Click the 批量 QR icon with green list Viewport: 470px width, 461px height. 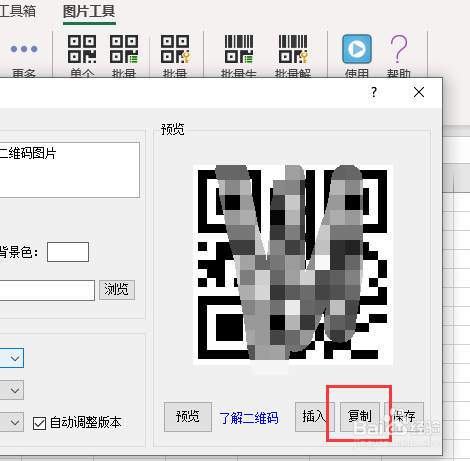pyautogui.click(x=124, y=49)
